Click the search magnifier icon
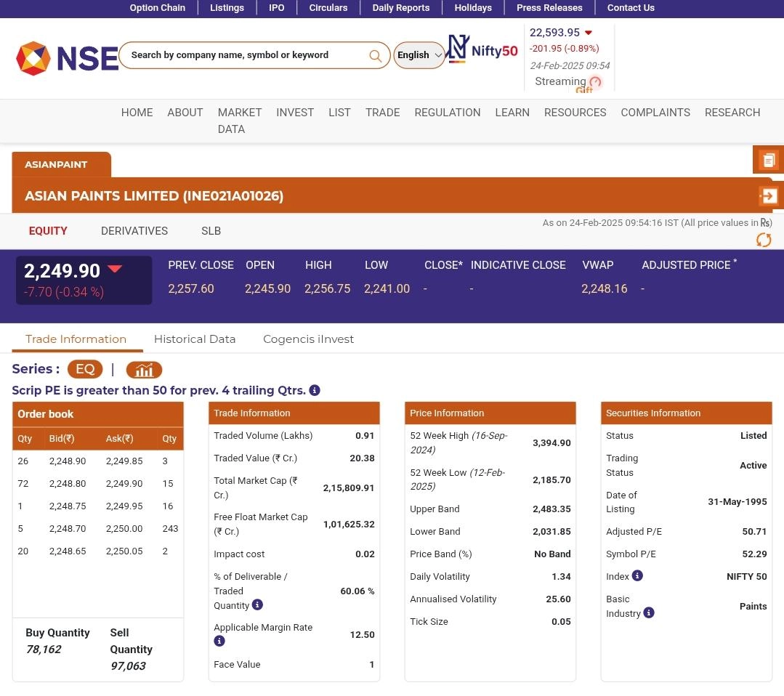Image resolution: width=784 pixels, height=696 pixels. coord(375,56)
